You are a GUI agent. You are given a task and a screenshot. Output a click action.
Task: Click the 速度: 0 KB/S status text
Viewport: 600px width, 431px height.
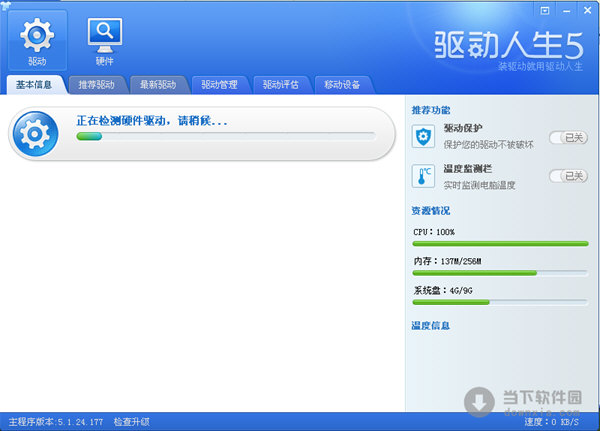pos(551,422)
